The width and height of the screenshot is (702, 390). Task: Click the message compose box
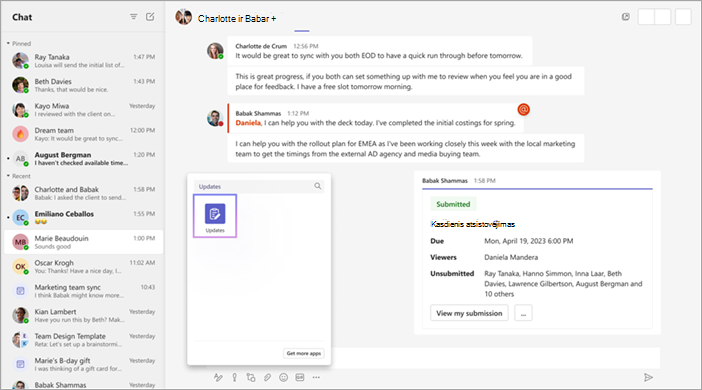[x=495, y=358]
